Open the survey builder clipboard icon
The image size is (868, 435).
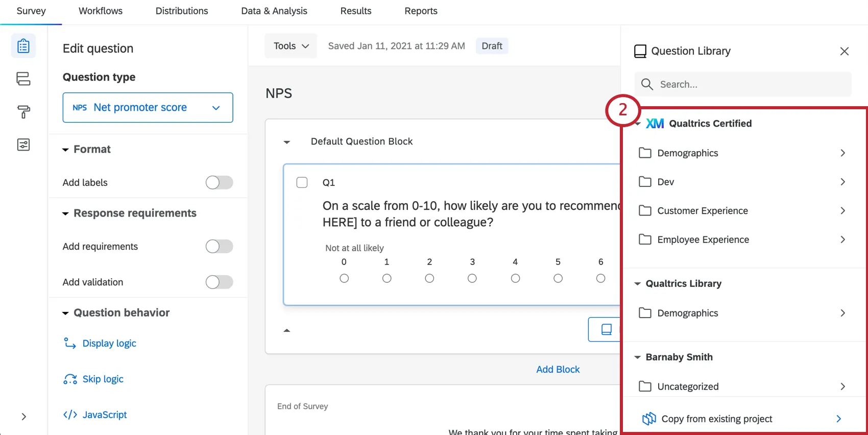point(23,46)
